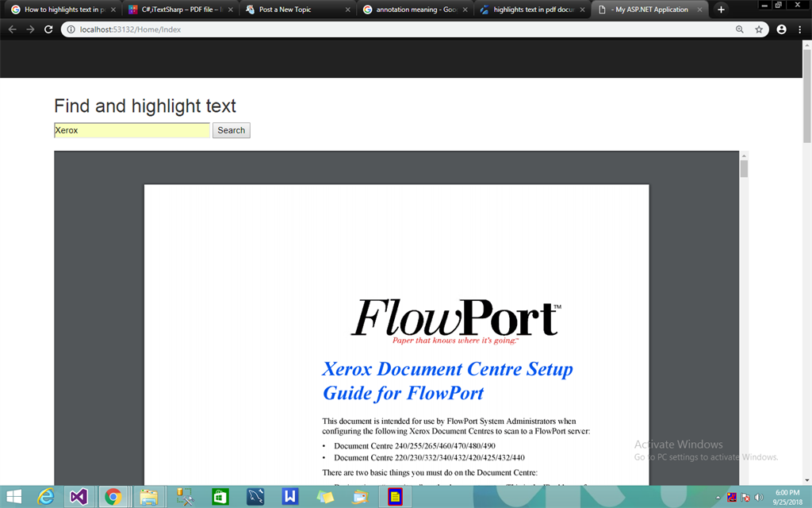Image resolution: width=812 pixels, height=508 pixels.
Task: Click the 'Document Centre 240/255/265/460/470/480/490' bullet
Action: tap(414, 446)
